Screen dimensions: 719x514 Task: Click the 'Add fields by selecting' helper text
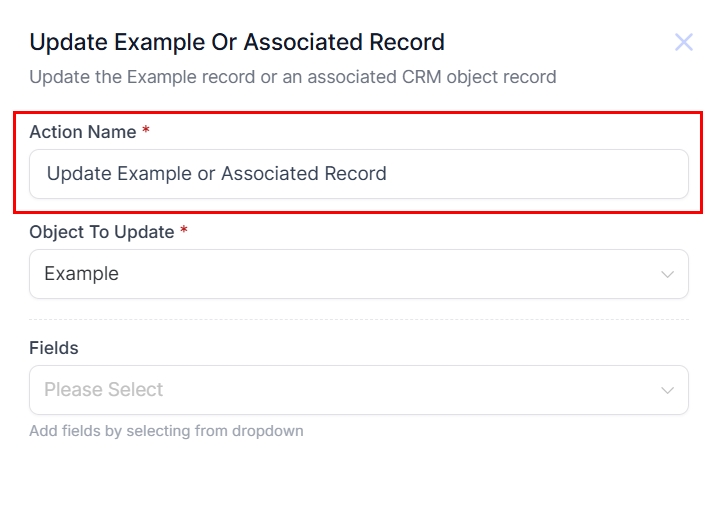tap(166, 431)
